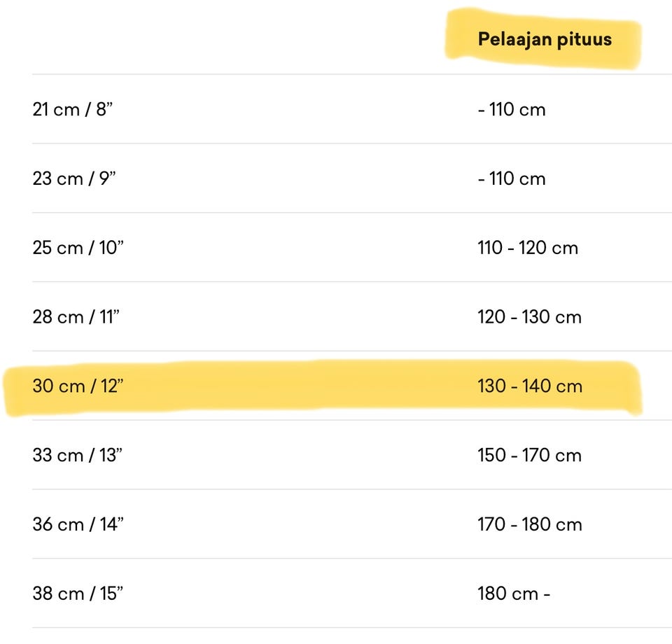
Task: Click the 120 - 130 cm height value
Action: pyautogui.click(x=529, y=317)
